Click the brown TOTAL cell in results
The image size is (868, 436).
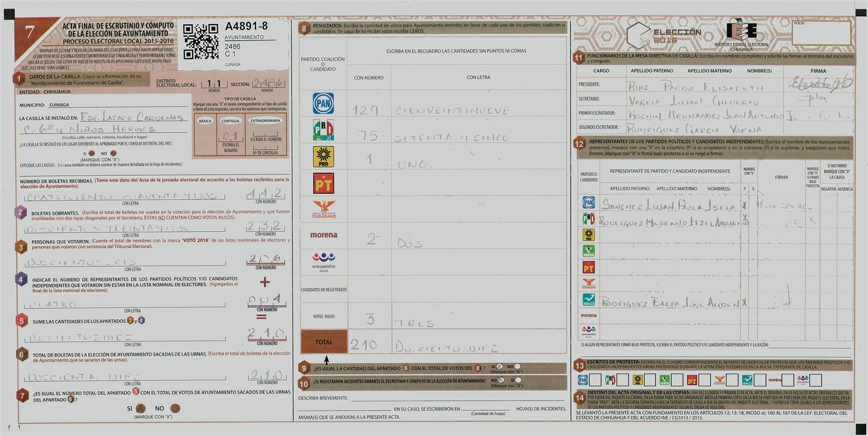(x=324, y=342)
